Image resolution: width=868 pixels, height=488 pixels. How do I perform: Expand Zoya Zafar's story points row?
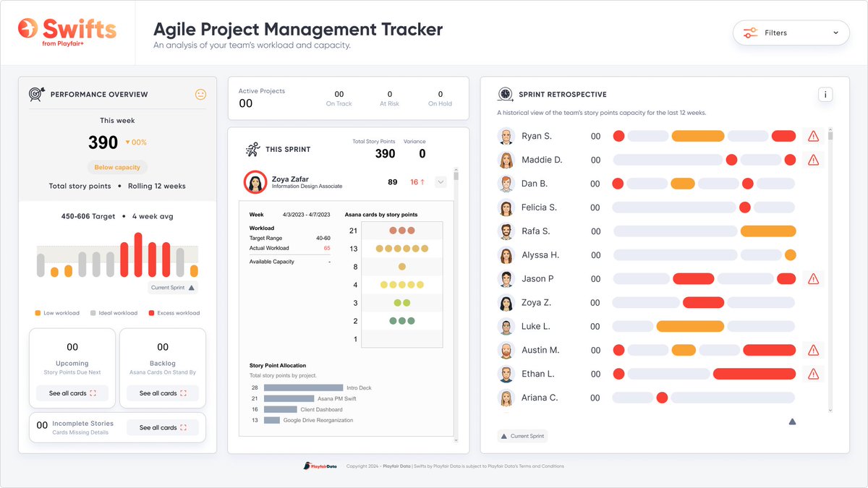tap(440, 182)
